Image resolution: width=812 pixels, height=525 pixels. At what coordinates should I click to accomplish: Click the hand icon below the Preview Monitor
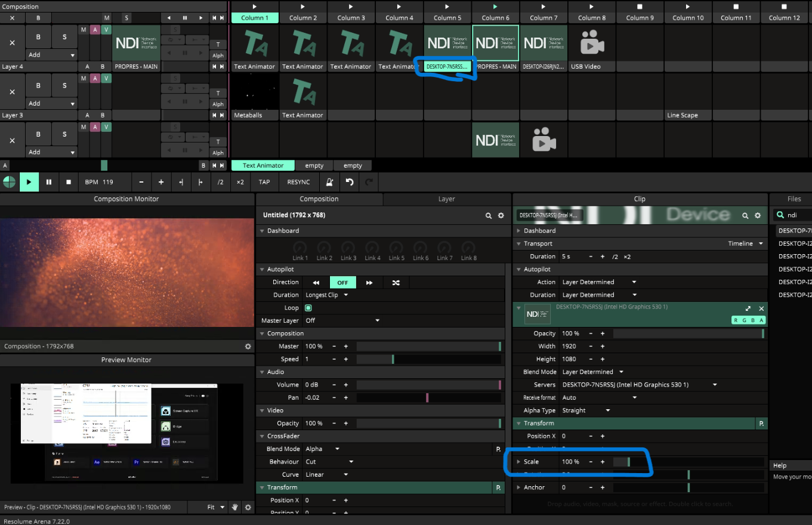click(x=234, y=507)
